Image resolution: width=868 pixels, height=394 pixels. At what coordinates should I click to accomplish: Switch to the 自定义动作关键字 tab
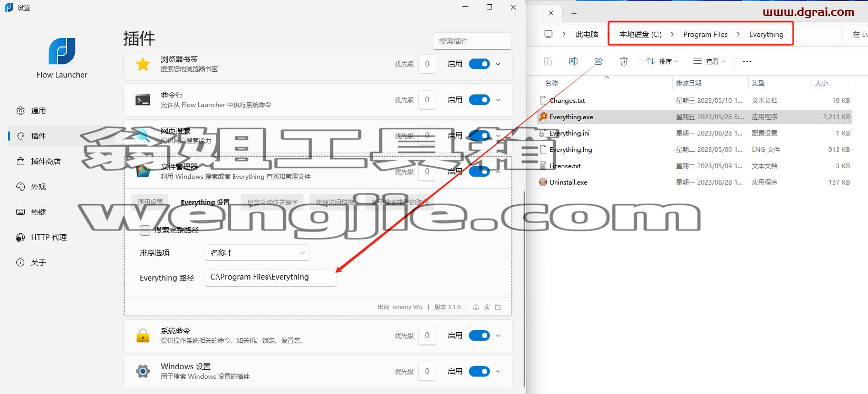273,202
